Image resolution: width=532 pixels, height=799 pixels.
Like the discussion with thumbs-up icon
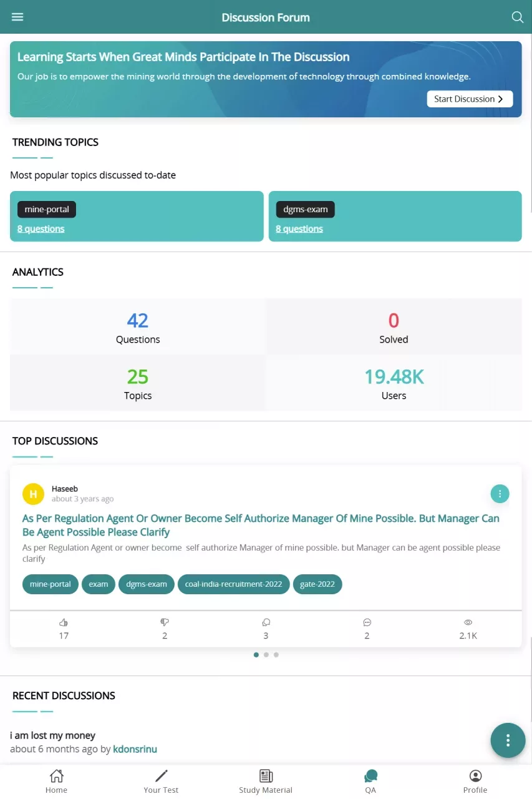pos(64,622)
